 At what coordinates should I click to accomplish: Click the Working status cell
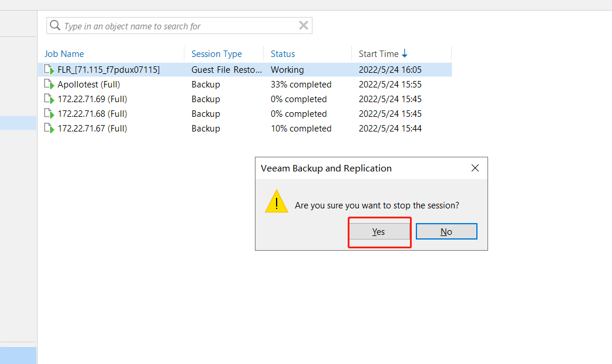287,69
